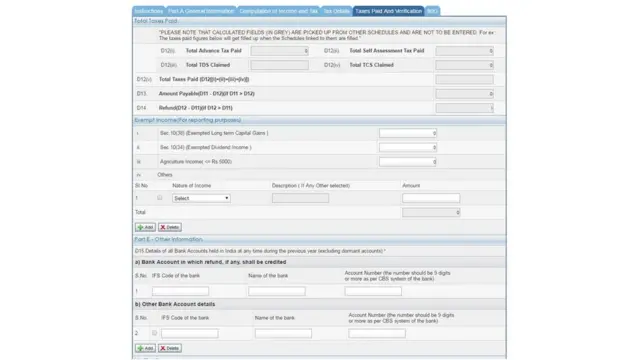
Task: Click Add button below Other Bank Account details
Action: 145,348
